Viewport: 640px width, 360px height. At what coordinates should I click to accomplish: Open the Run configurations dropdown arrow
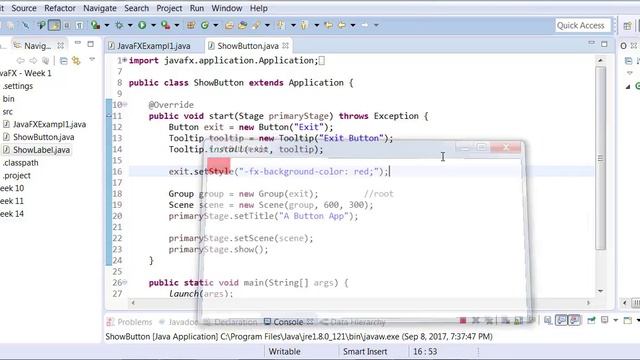(153, 25)
